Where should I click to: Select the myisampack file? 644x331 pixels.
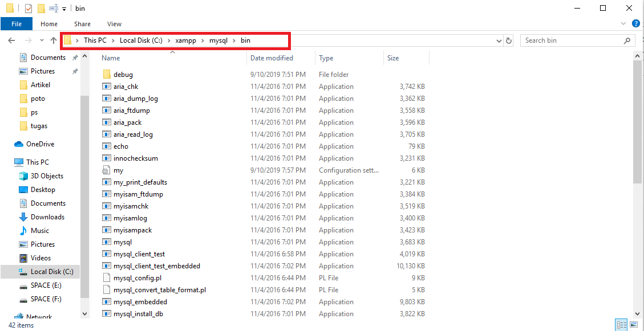pyautogui.click(x=133, y=230)
